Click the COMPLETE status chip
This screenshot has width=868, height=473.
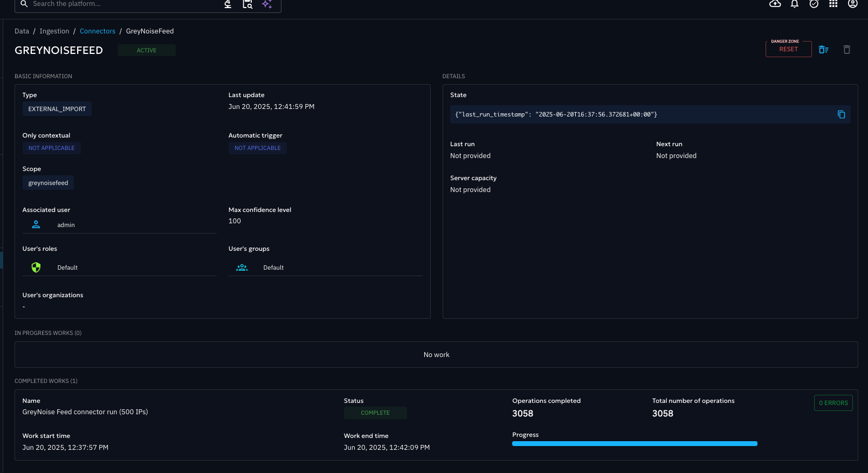375,413
